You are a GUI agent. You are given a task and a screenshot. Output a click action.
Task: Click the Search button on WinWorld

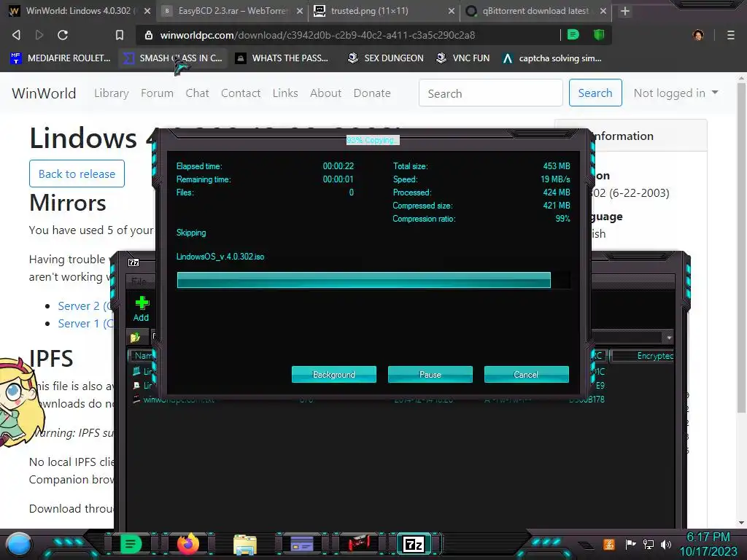pyautogui.click(x=595, y=93)
